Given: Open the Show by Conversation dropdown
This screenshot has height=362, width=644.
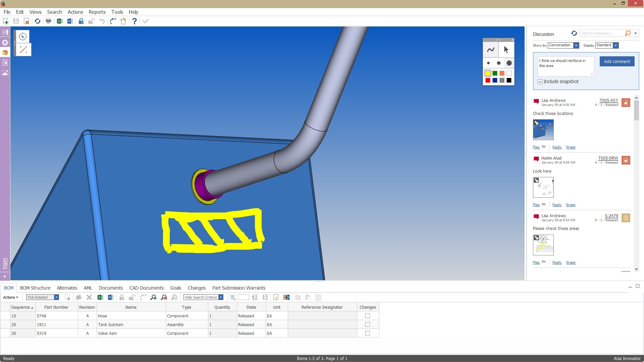Looking at the screenshot, I should click(x=576, y=45).
